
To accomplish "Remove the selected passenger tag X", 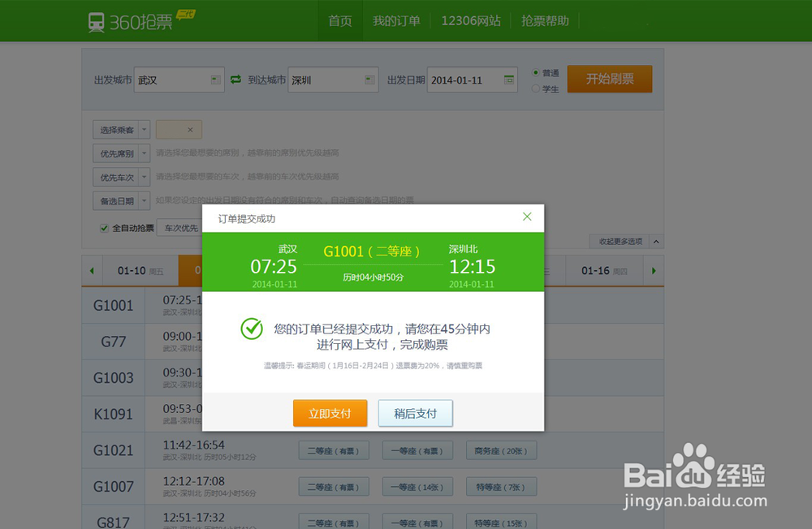I will click(190, 130).
